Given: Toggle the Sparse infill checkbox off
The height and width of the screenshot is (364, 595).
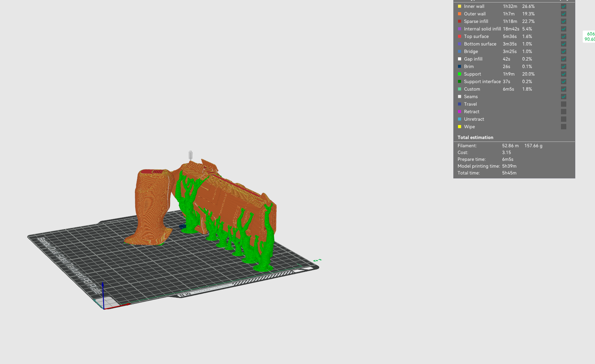Looking at the screenshot, I should [x=563, y=21].
